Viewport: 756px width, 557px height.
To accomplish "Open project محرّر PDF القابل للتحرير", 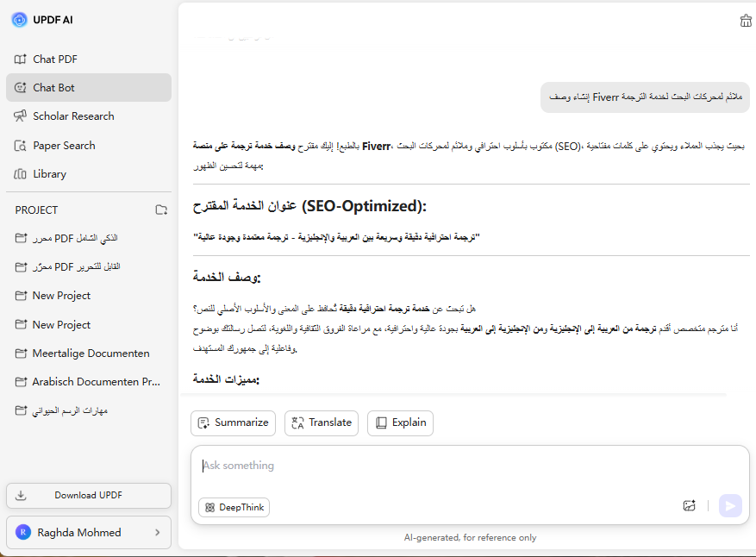I will (89, 266).
